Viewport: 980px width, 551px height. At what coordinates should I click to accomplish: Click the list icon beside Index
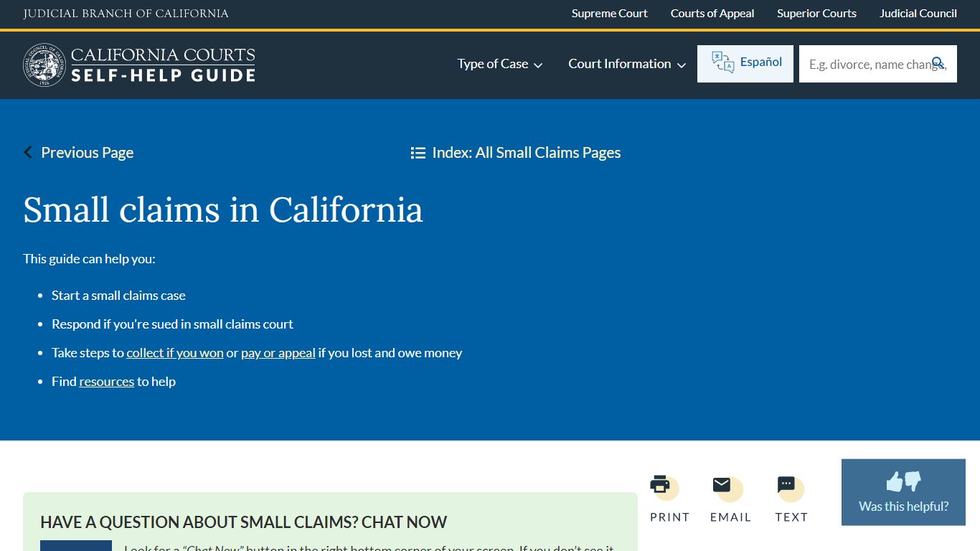click(418, 153)
